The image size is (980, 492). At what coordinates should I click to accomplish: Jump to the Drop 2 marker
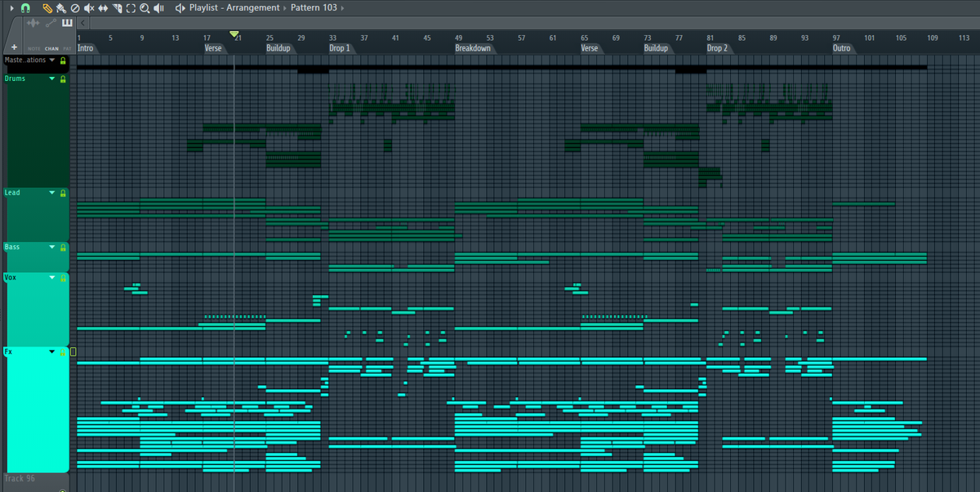click(717, 48)
